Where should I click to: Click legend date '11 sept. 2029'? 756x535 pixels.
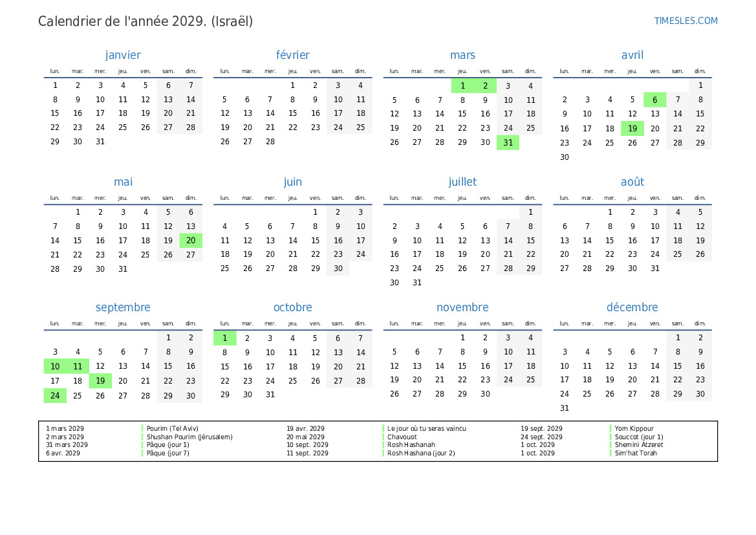coord(307,453)
